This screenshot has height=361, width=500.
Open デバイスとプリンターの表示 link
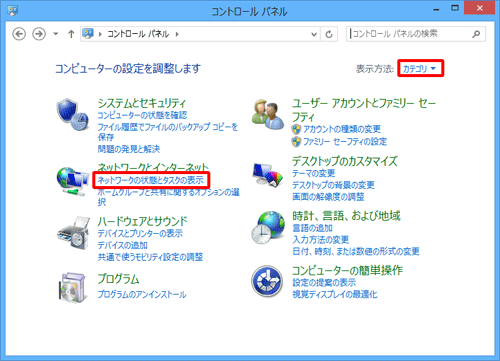(140, 233)
